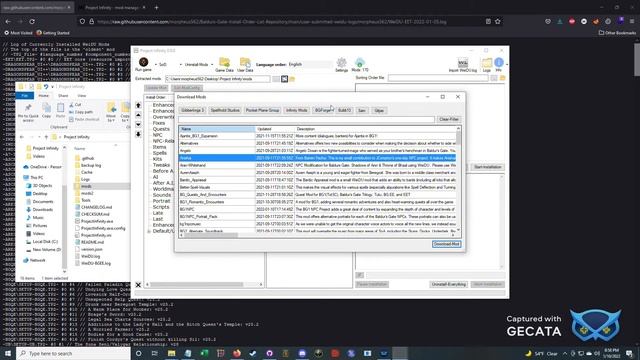The image size is (640, 360).
Task: Click the filter text field in Download Mods
Action: tap(307, 119)
